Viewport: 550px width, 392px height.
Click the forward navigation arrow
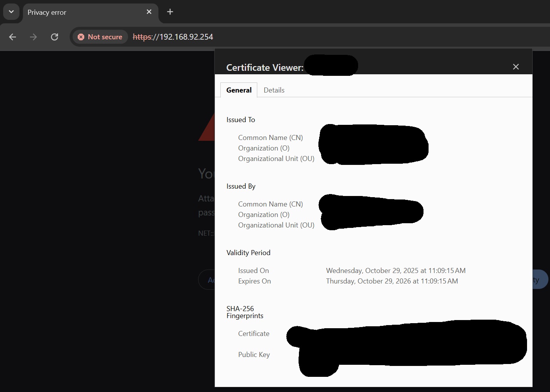(33, 37)
